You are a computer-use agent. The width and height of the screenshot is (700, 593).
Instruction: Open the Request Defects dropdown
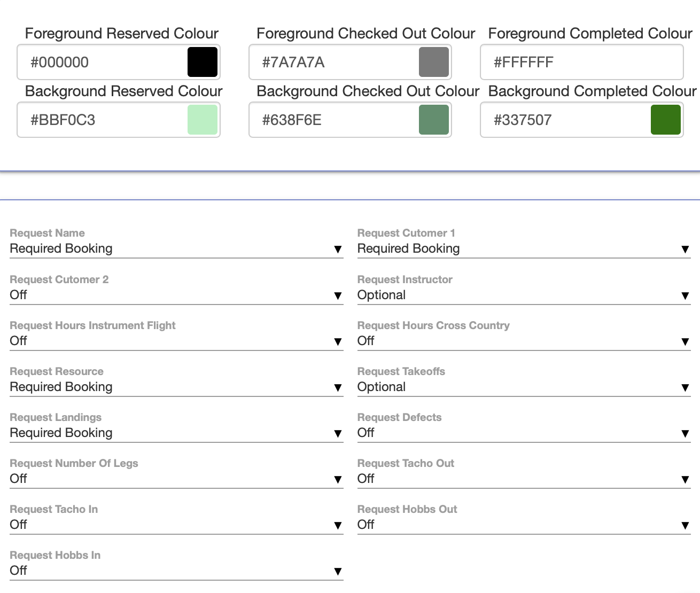pyautogui.click(x=524, y=433)
